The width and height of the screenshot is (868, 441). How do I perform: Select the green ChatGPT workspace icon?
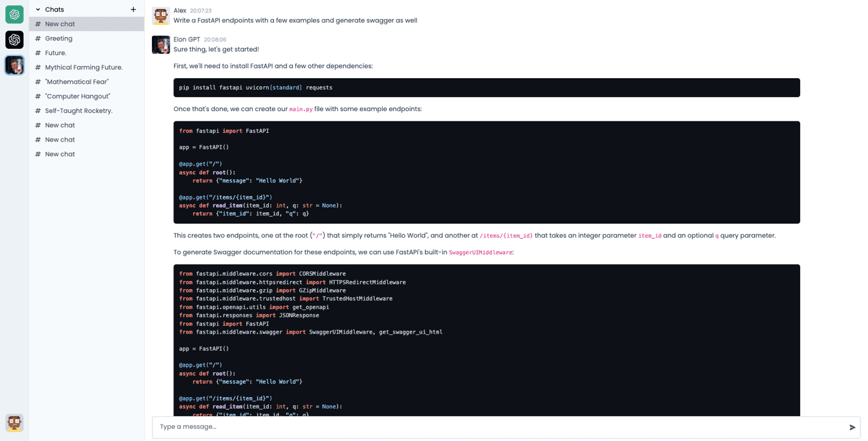14,14
